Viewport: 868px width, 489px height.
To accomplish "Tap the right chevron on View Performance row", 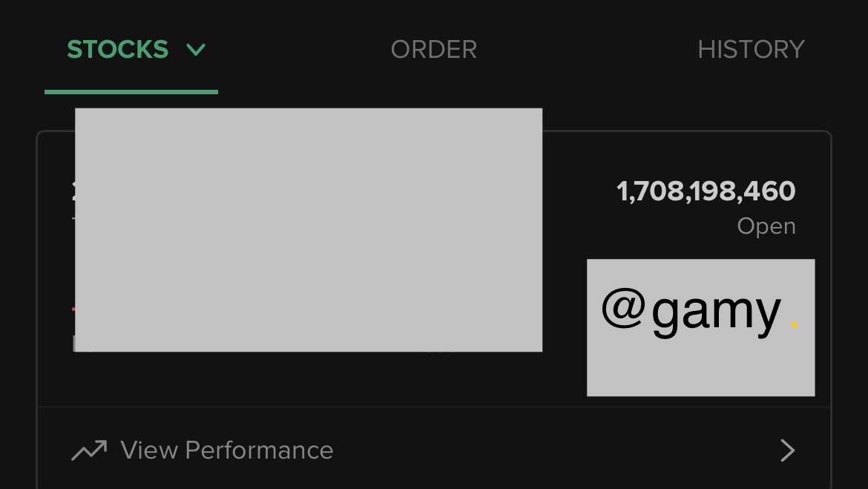I will 787,450.
